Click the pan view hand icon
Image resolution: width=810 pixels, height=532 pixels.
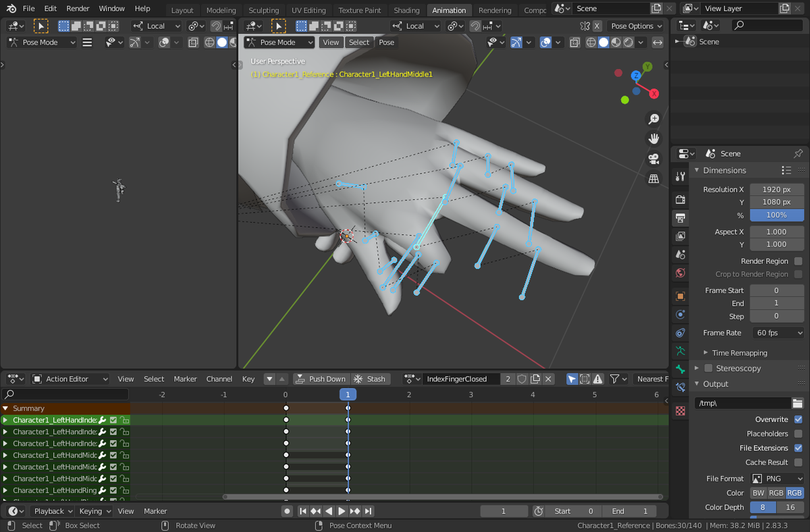[653, 138]
